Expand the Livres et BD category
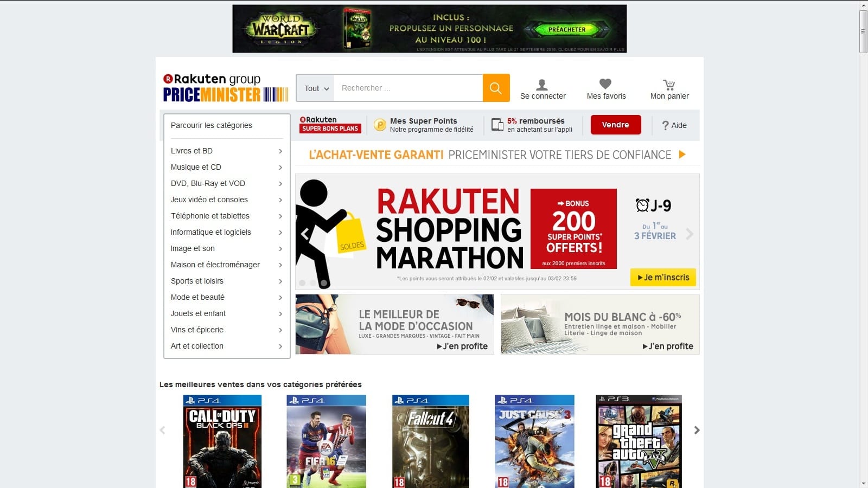Image resolution: width=868 pixels, height=488 pixels. [x=226, y=151]
